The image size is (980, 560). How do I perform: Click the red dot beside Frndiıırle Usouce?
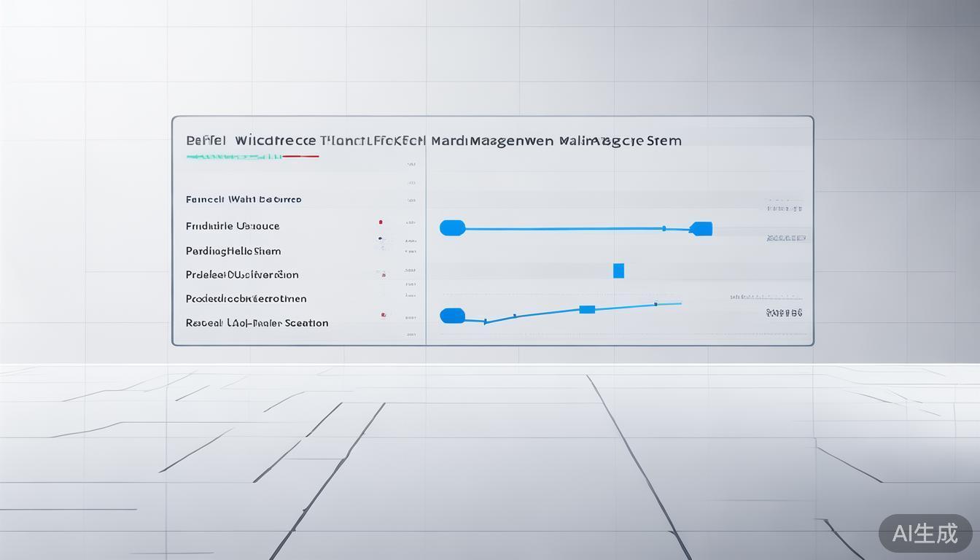(x=381, y=222)
